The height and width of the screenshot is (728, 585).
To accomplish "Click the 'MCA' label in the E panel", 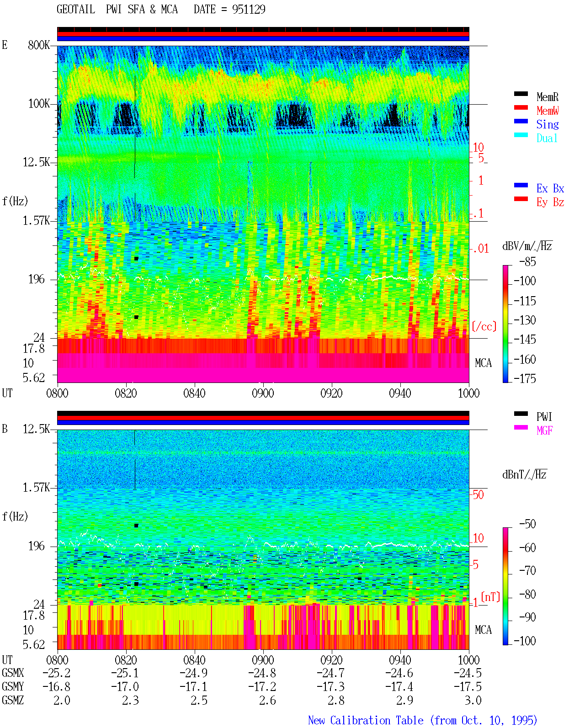I will click(483, 363).
